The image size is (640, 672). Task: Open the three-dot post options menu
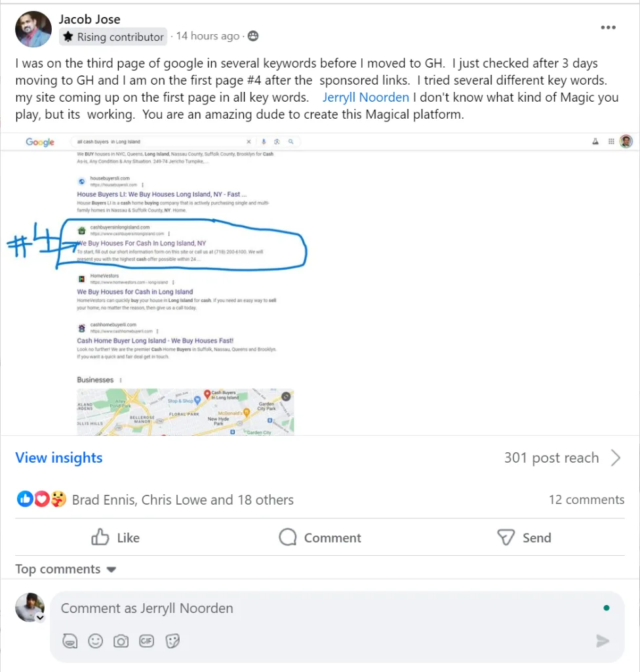click(608, 28)
